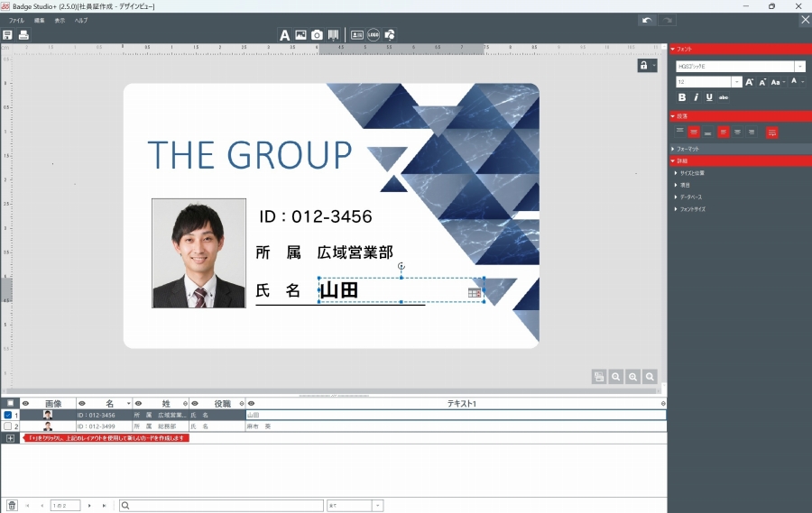
Task: Toggle the eye icon of the 画像 column
Action: (25, 404)
